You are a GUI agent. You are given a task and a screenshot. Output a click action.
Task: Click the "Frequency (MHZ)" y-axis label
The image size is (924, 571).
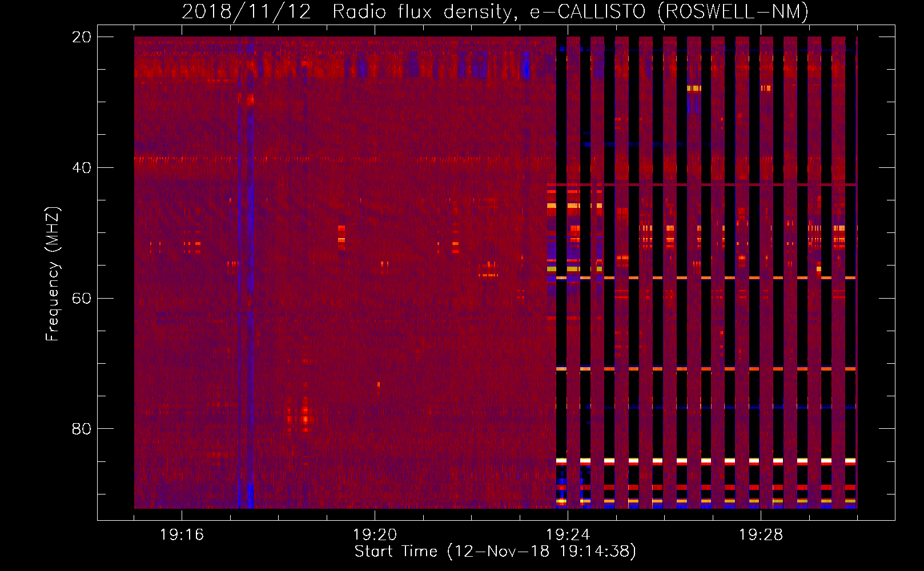point(53,274)
